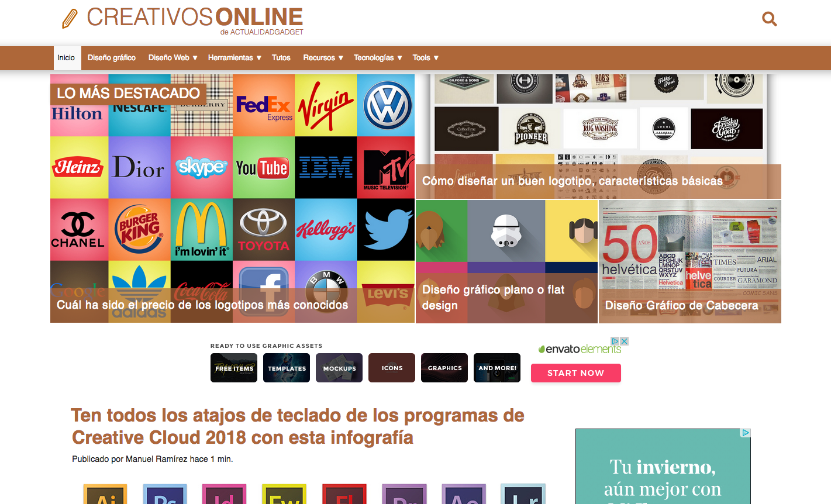Click the envato elements logo
The image size is (831, 504).
click(580, 349)
